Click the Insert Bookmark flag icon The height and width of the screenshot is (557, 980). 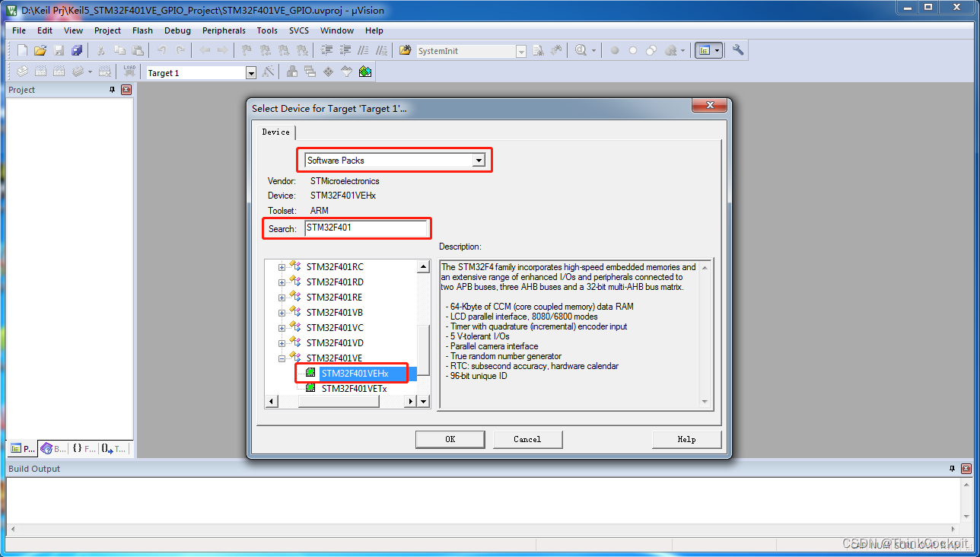[247, 50]
